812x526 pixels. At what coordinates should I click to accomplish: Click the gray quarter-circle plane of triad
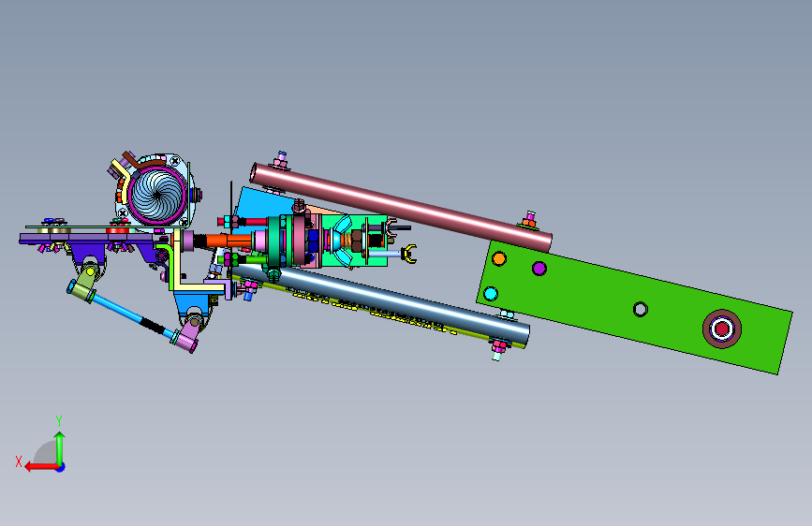tap(45, 453)
